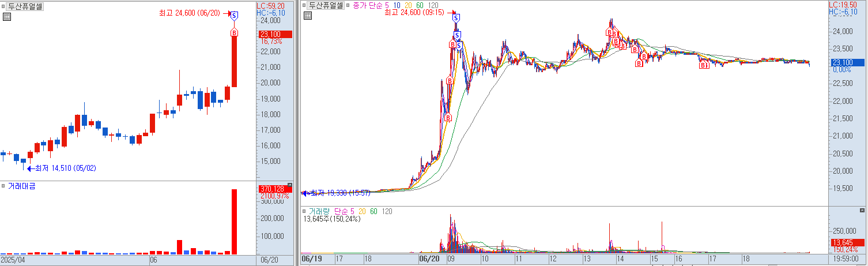Click isolated B marker near 16:30 on intraday chart

click(703, 65)
